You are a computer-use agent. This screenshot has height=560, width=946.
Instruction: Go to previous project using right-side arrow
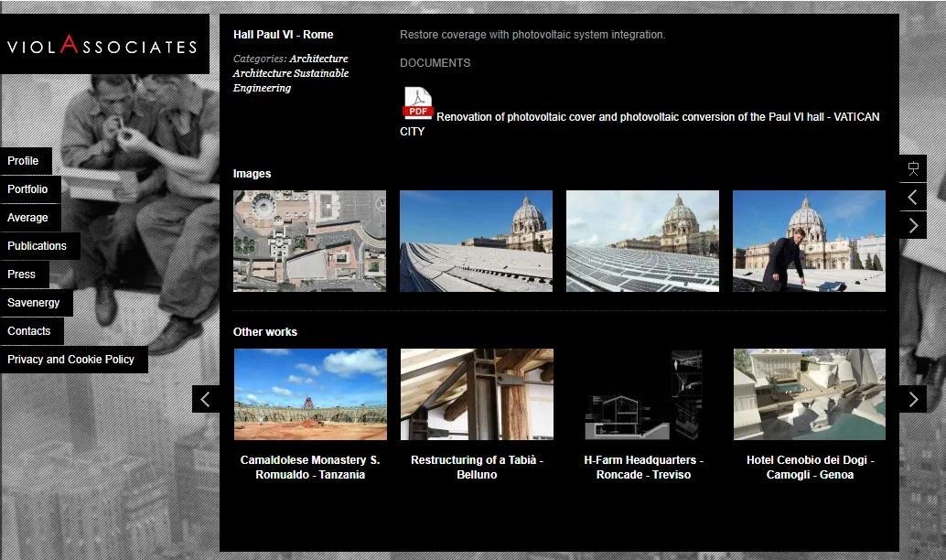point(912,197)
